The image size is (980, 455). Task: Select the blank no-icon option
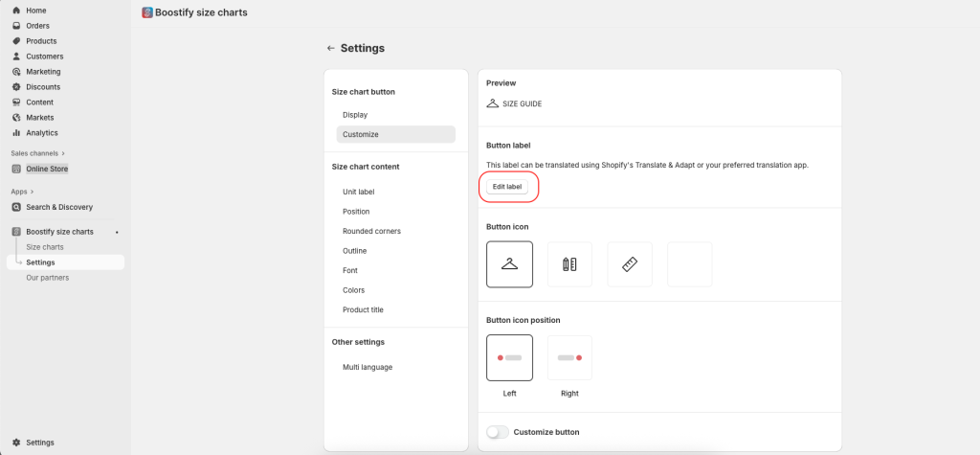pos(689,264)
